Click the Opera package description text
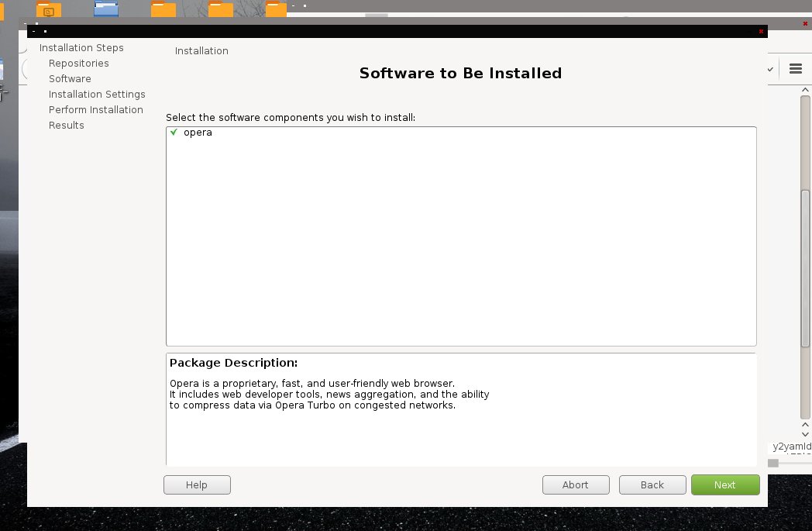 point(329,395)
